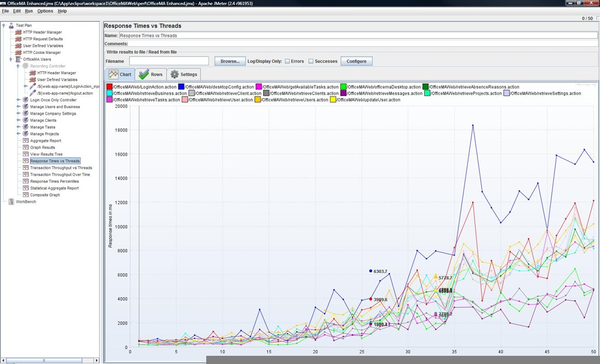This screenshot has width=600, height=364.
Task: Select the Response Times vs Threads tree row
Action: [x=55, y=161]
